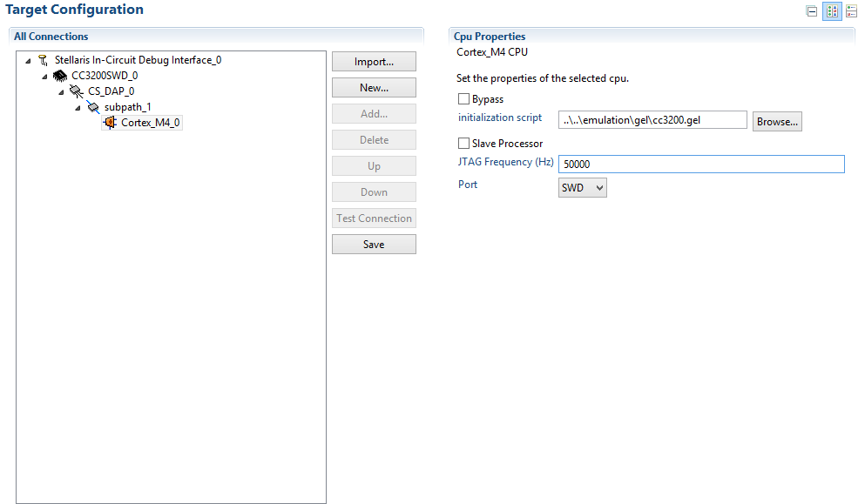Click the JTAG Frequency input field
The width and height of the screenshot is (865, 504).
[x=701, y=165]
